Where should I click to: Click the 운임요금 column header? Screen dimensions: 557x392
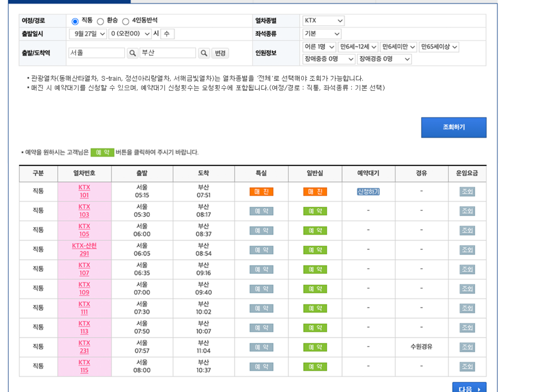pos(467,173)
